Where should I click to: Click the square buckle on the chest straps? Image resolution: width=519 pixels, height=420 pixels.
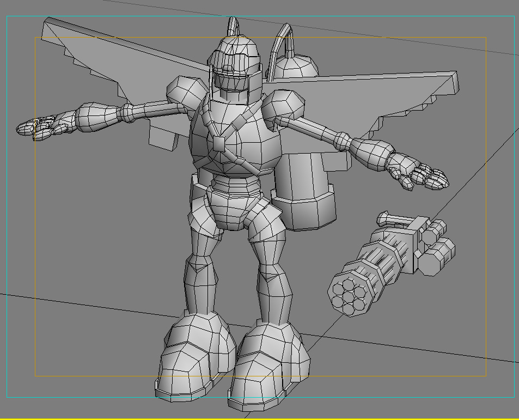[x=219, y=143]
